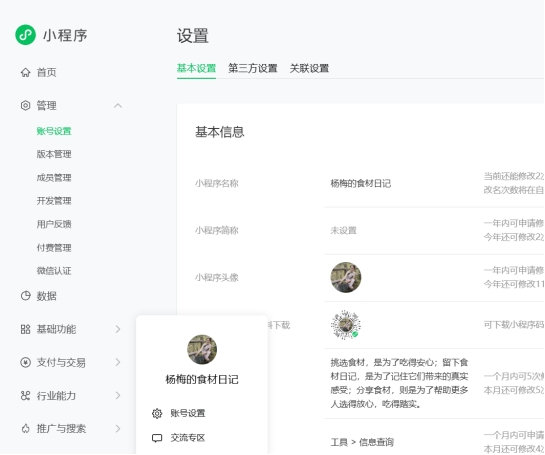Click the 首页 home icon
The width and height of the screenshot is (545, 455).
point(25,72)
